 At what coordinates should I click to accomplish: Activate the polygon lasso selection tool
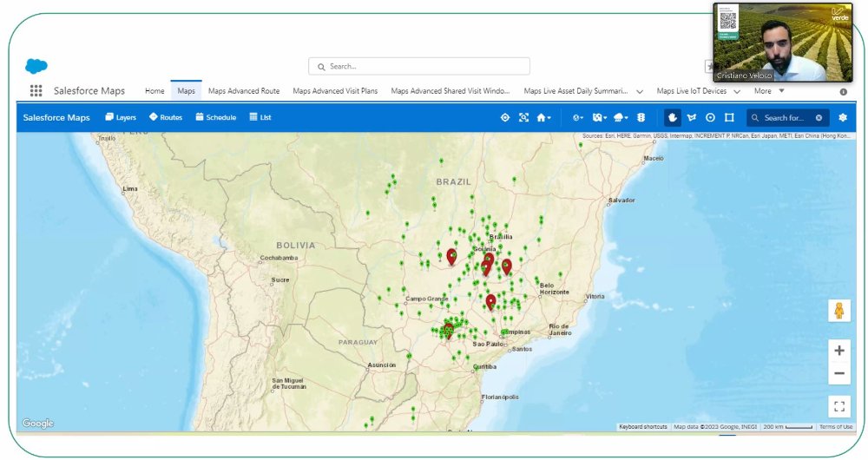692,117
